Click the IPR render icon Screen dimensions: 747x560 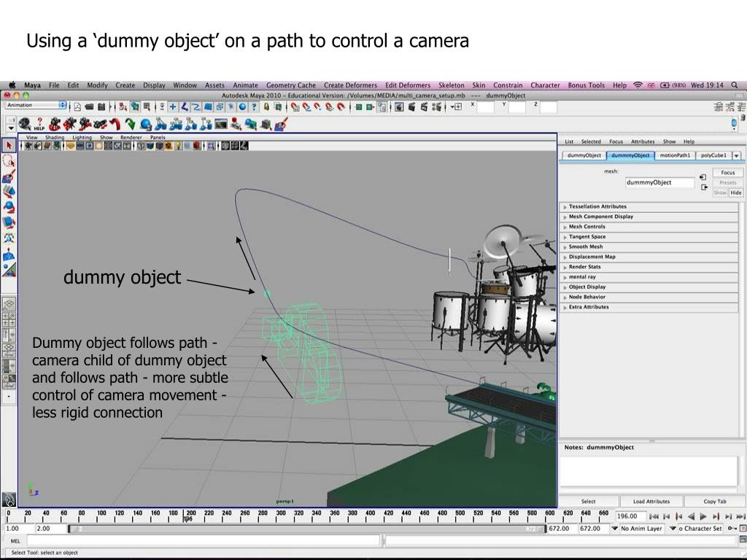(424, 107)
